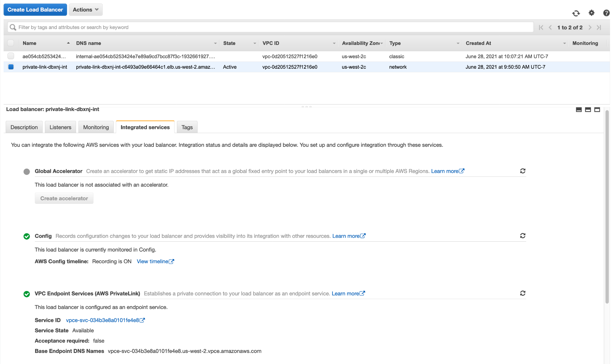
Task: Open the Actions dropdown menu
Action: click(x=86, y=10)
